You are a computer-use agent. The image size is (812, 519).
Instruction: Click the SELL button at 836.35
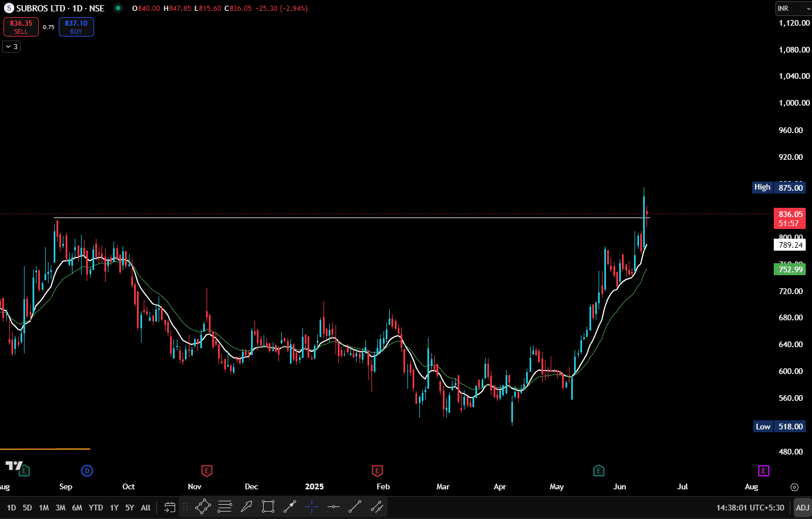[21, 27]
